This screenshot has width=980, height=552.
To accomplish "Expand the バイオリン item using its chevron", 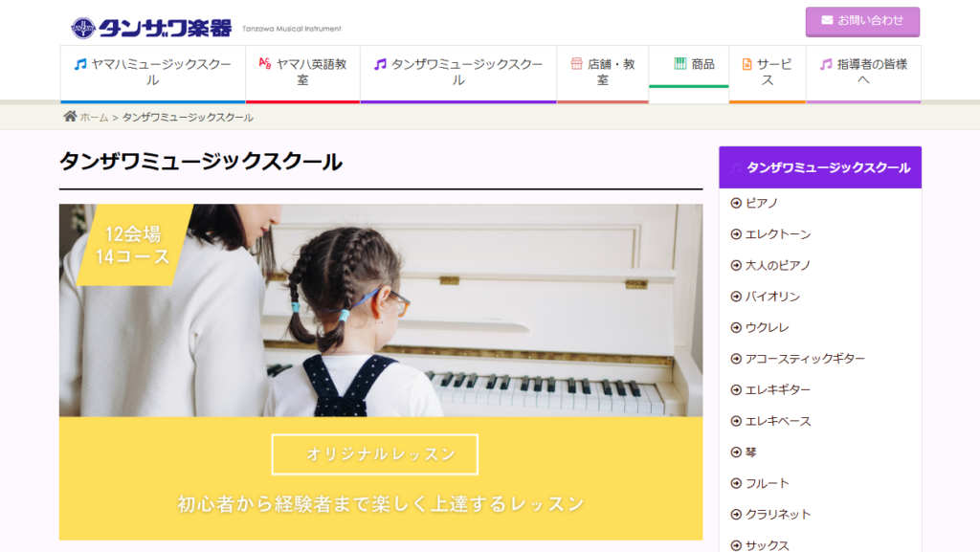I will [x=735, y=296].
